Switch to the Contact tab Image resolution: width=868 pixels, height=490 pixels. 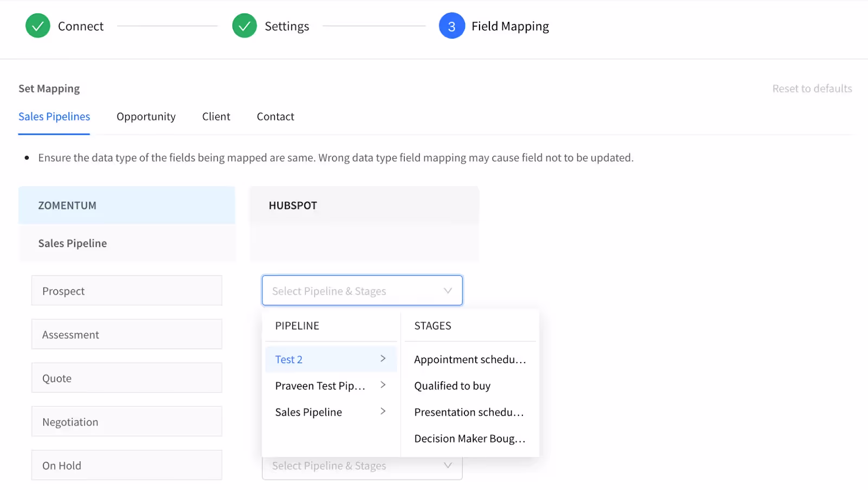click(x=276, y=117)
